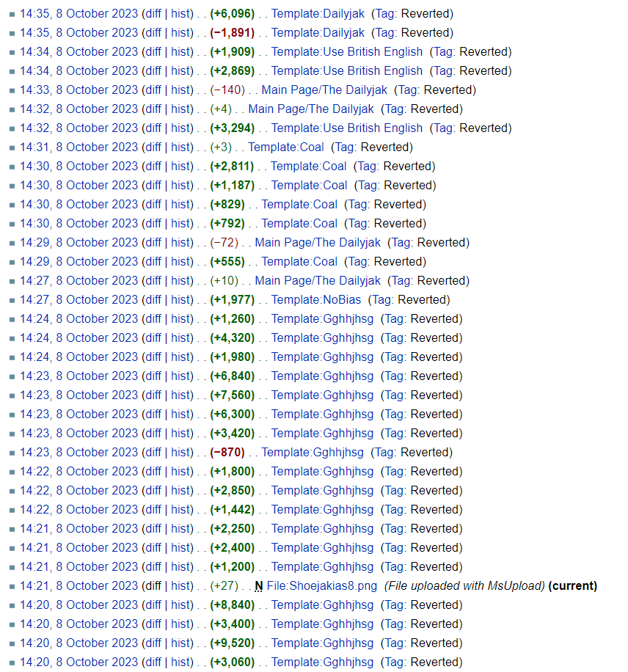Open Template:Coal link on the +3 row

285,147
